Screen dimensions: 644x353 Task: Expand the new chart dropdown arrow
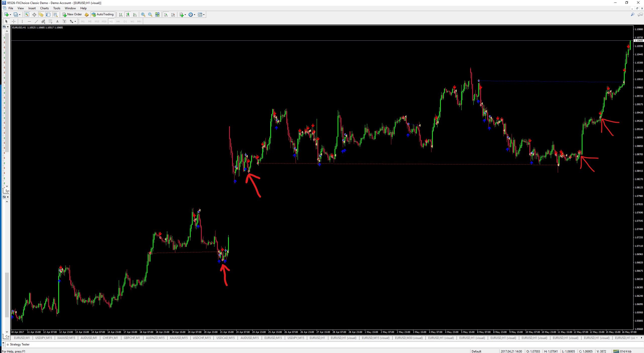tap(10, 15)
